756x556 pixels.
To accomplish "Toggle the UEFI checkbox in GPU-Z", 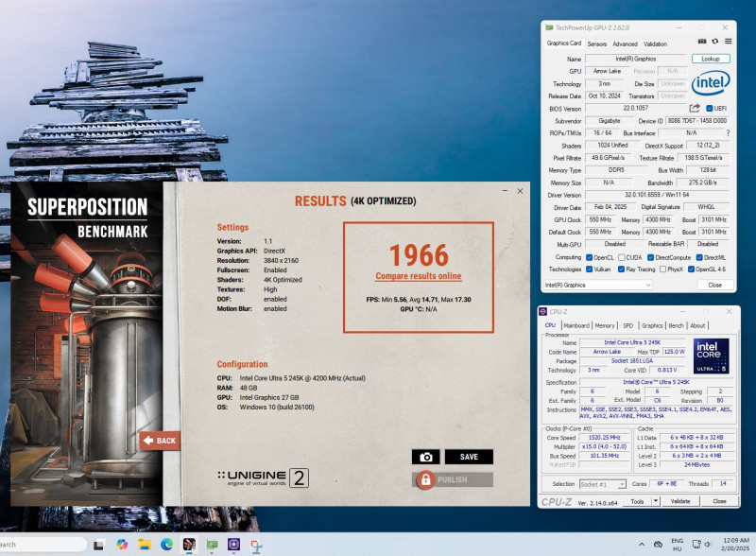I will click(x=710, y=108).
